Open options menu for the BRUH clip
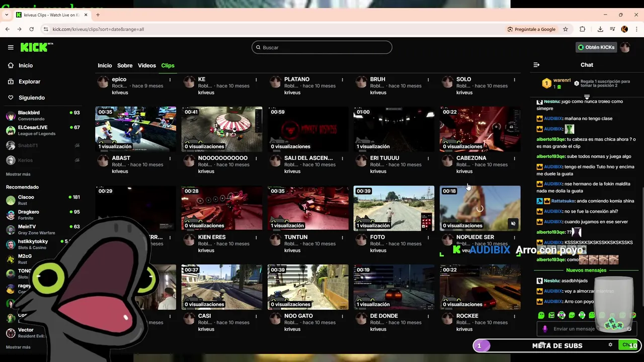Image resolution: width=644 pixels, height=362 pixels. tap(428, 79)
